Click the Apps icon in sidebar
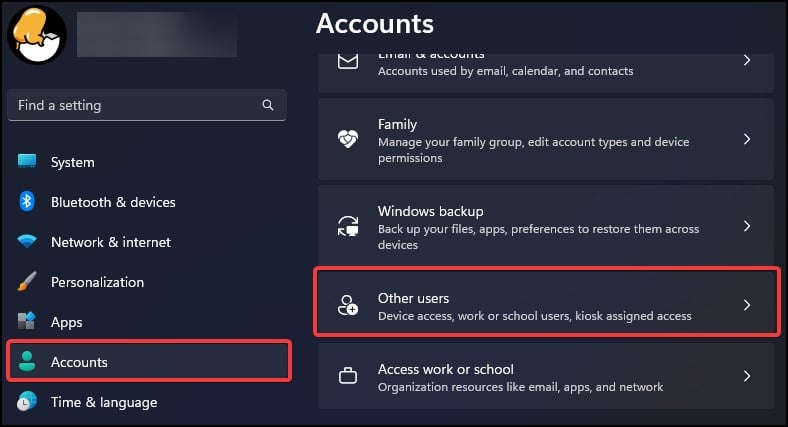Screen dimensions: 788x427 (27, 322)
